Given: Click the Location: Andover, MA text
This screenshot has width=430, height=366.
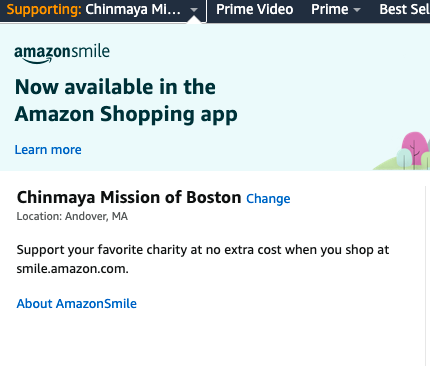Looking at the screenshot, I should [72, 216].
